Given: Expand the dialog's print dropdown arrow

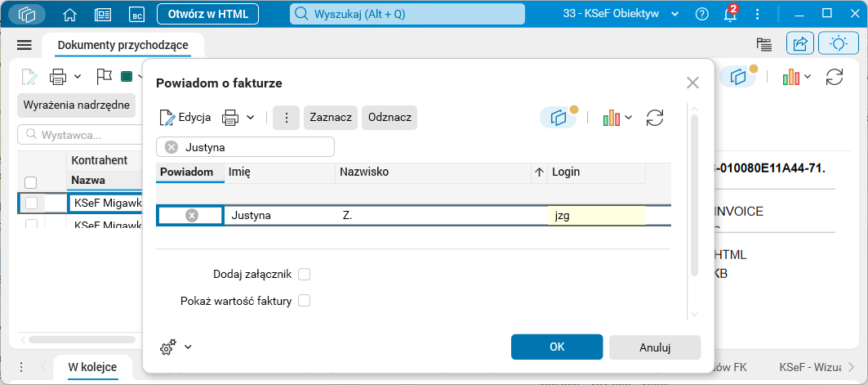Looking at the screenshot, I should point(250,118).
